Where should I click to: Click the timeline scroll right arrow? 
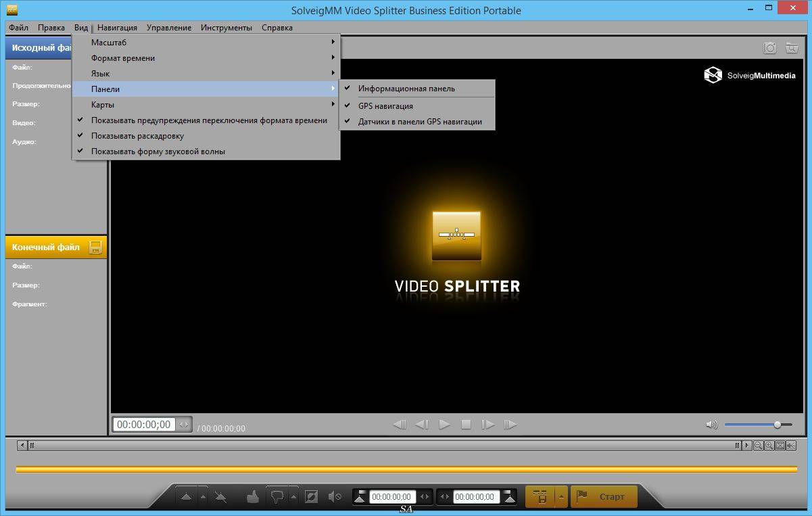(747, 446)
